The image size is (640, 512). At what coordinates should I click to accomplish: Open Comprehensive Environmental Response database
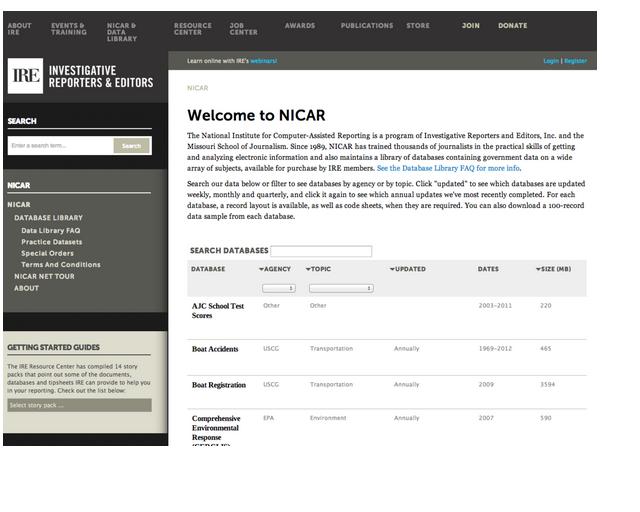pyautogui.click(x=216, y=428)
